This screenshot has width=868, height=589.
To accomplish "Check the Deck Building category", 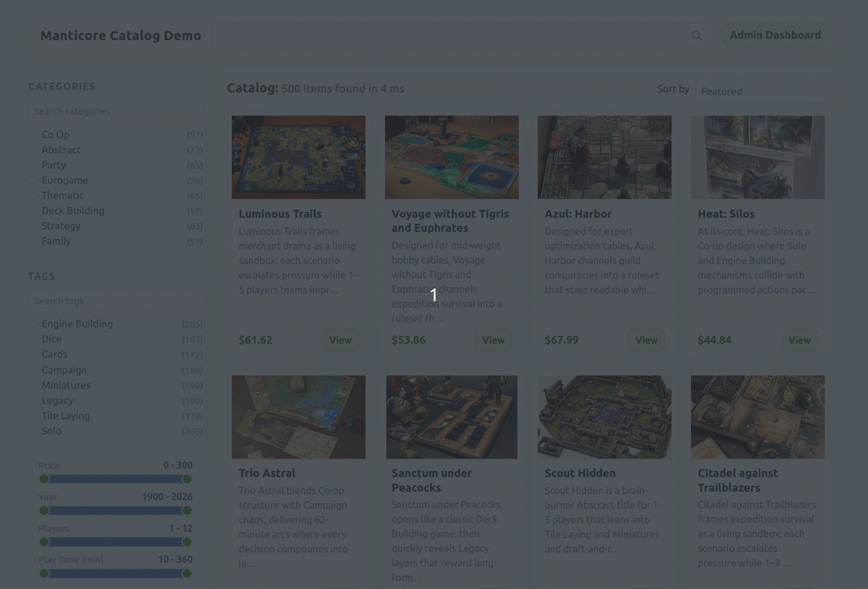I will click(x=32, y=210).
